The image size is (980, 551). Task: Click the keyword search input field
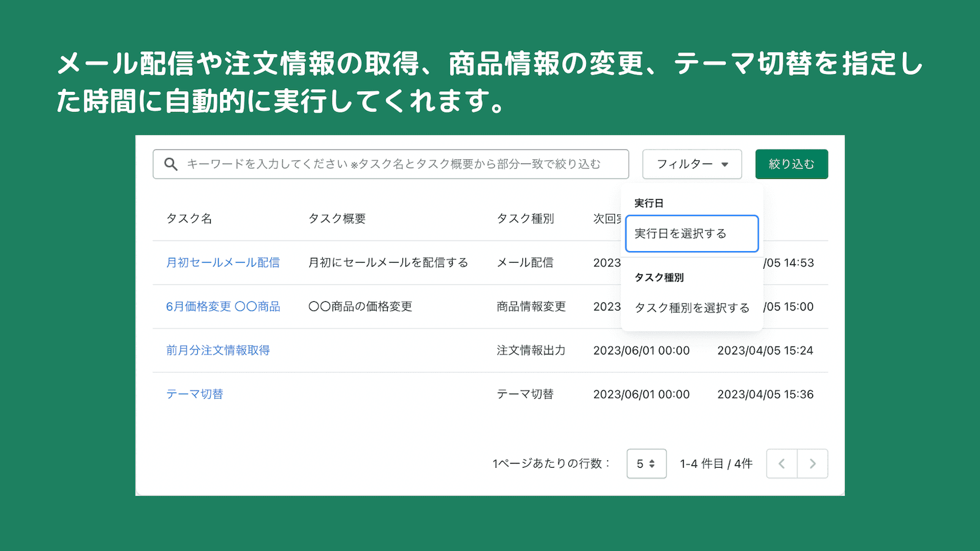click(392, 164)
